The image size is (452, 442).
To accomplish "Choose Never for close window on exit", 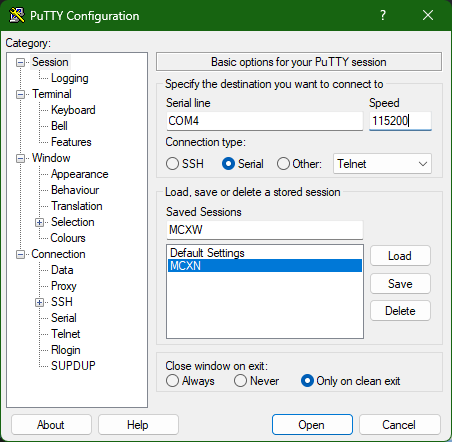I will (240, 381).
